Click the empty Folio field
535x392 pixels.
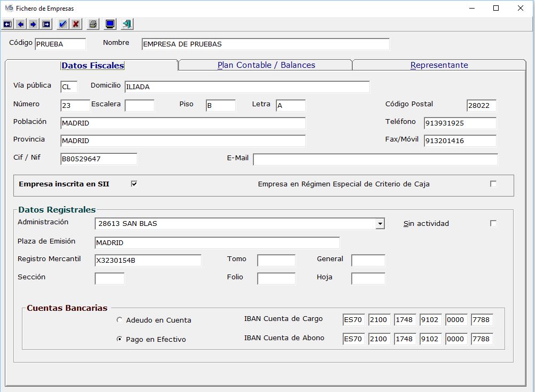click(276, 278)
